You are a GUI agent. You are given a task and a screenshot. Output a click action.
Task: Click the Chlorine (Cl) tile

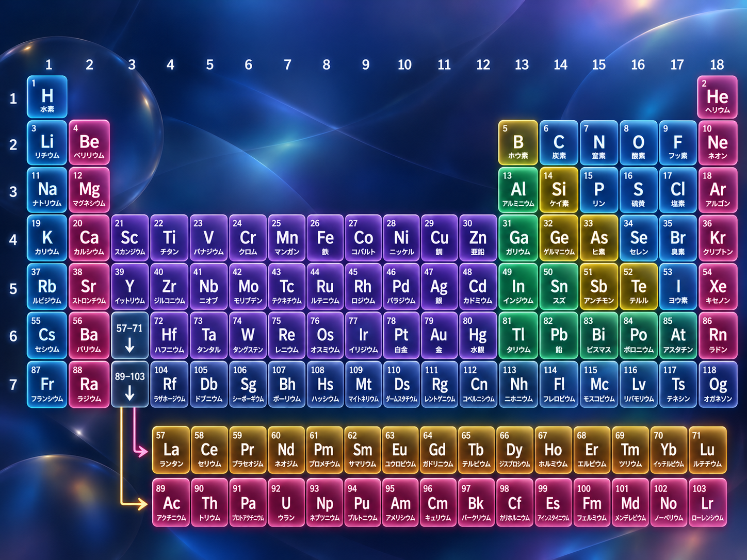(678, 190)
